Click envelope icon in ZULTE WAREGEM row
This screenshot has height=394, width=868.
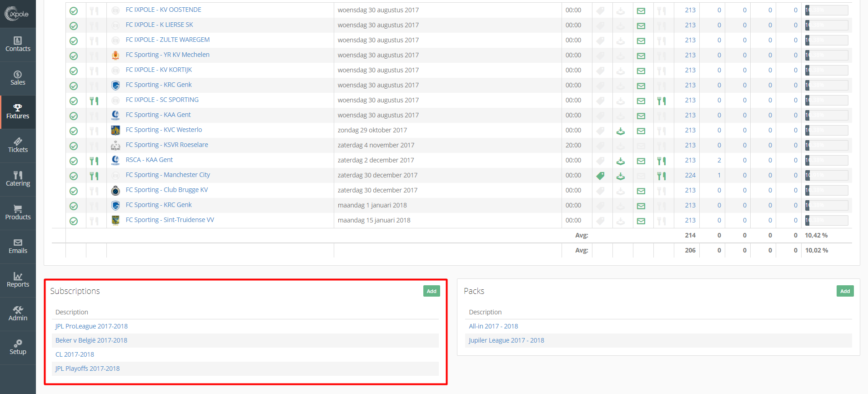641,41
